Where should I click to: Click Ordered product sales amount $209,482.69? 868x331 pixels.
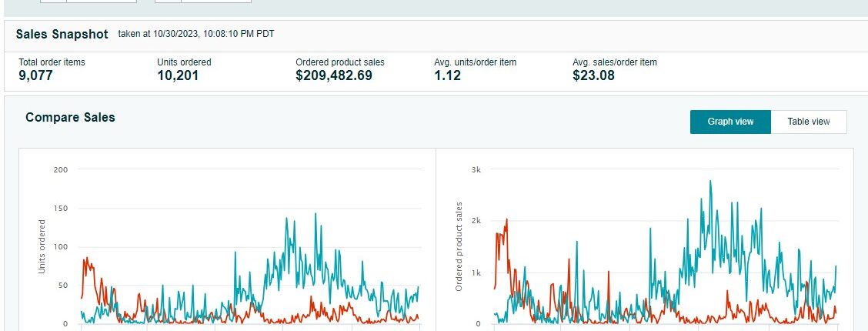345,75
